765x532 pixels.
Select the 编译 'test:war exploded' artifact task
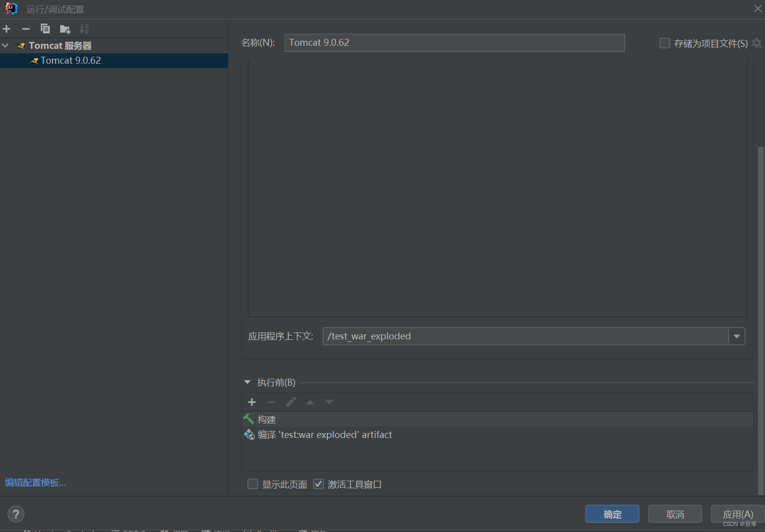pos(498,435)
